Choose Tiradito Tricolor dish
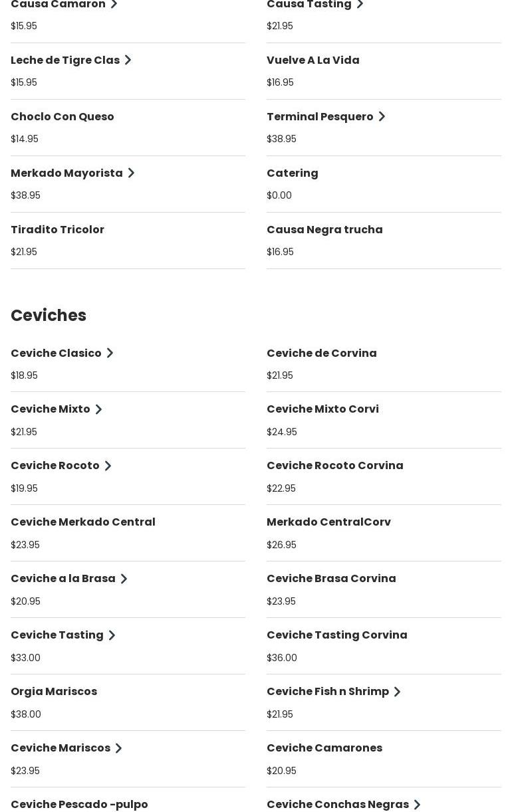This screenshot has width=512, height=812. (x=57, y=230)
